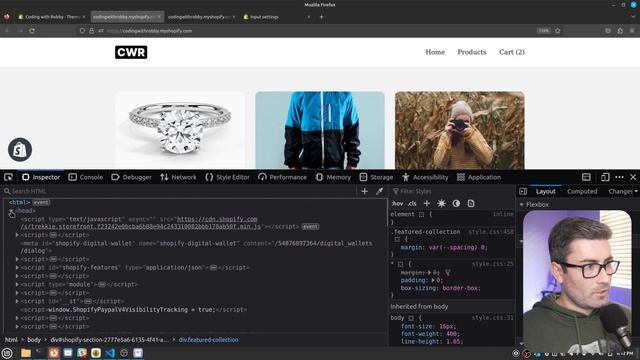Open the blue jacket product image
This screenshot has width=640, height=360.
click(320, 130)
